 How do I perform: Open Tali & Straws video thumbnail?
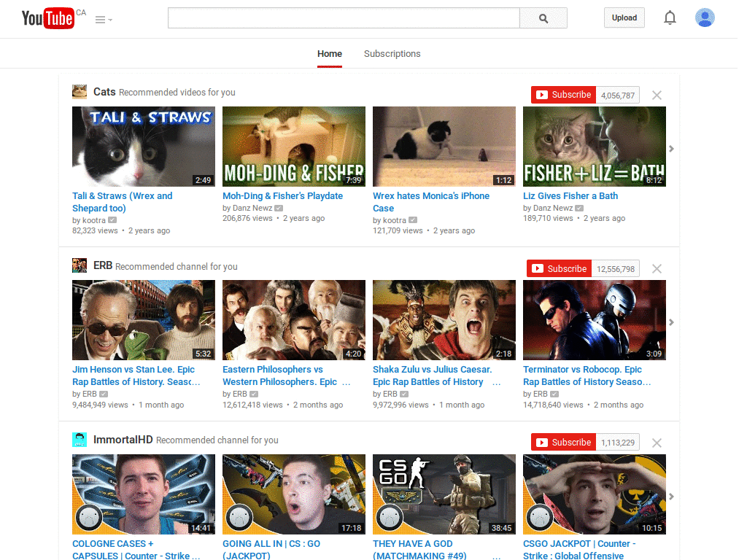(x=144, y=147)
